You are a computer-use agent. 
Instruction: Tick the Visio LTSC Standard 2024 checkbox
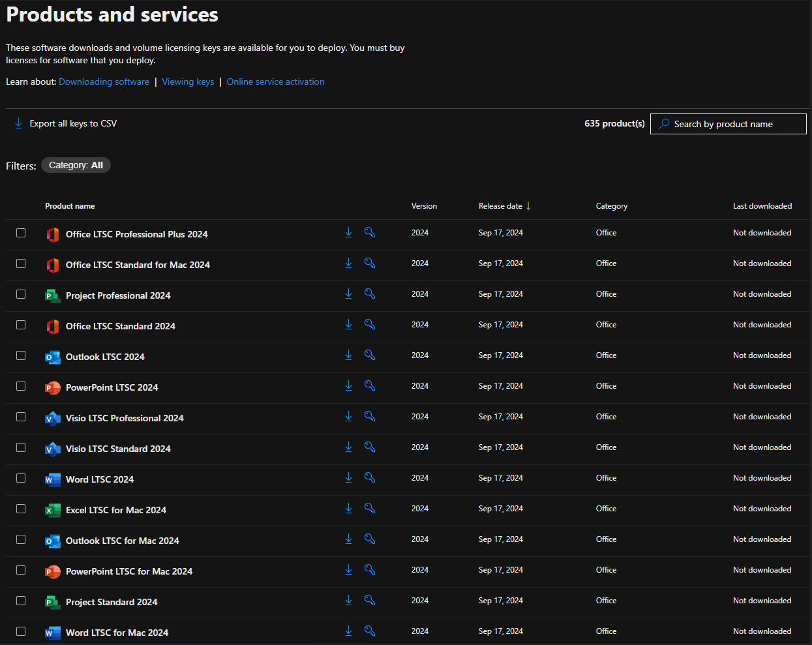(21, 447)
